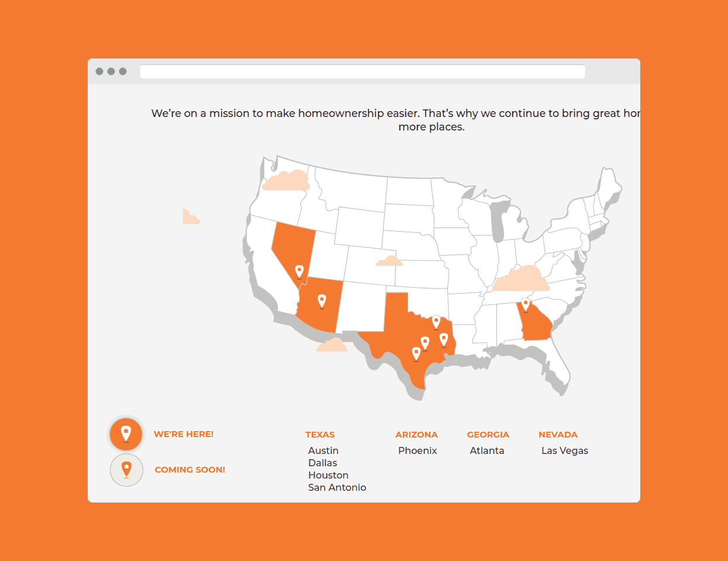Open the Phoenix link under Arizona

pyautogui.click(x=418, y=450)
